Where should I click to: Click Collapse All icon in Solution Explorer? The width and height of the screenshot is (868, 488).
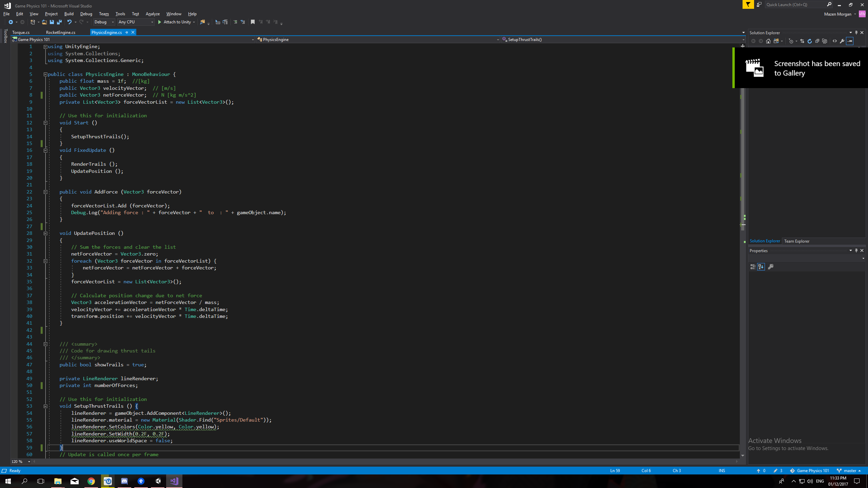tap(817, 41)
